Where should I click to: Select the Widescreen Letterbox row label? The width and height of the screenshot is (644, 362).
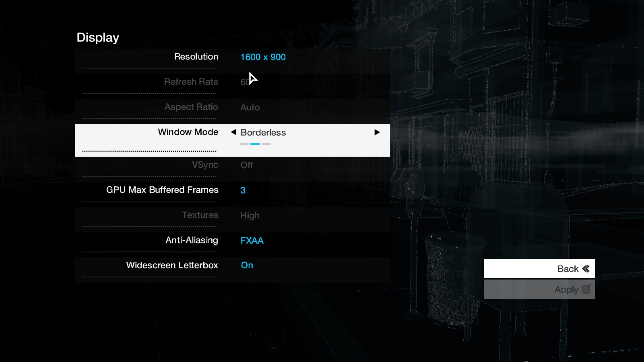pyautogui.click(x=172, y=265)
